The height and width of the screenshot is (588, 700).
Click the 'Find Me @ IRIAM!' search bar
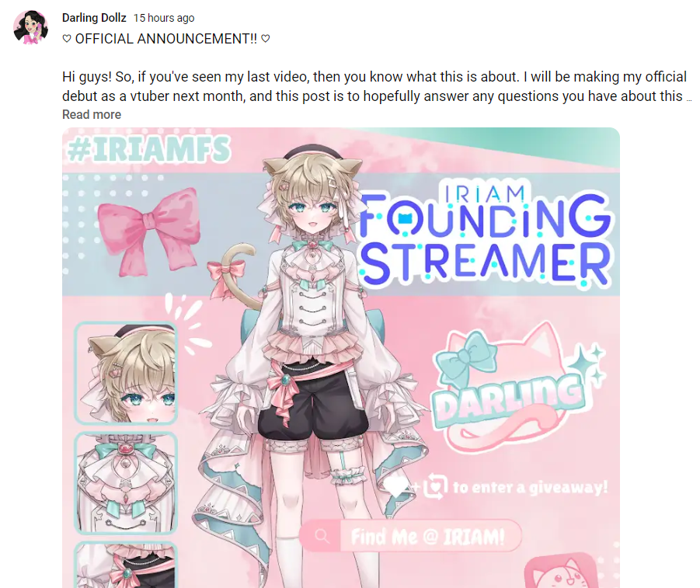pos(410,536)
